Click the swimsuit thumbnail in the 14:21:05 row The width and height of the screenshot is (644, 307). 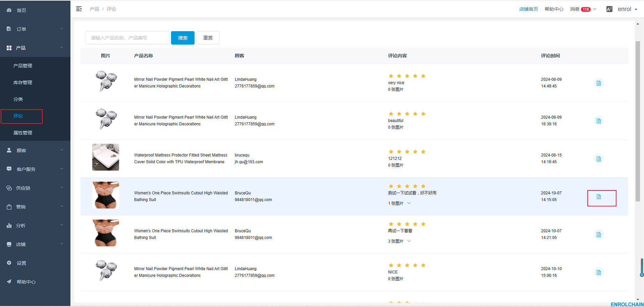point(106,233)
